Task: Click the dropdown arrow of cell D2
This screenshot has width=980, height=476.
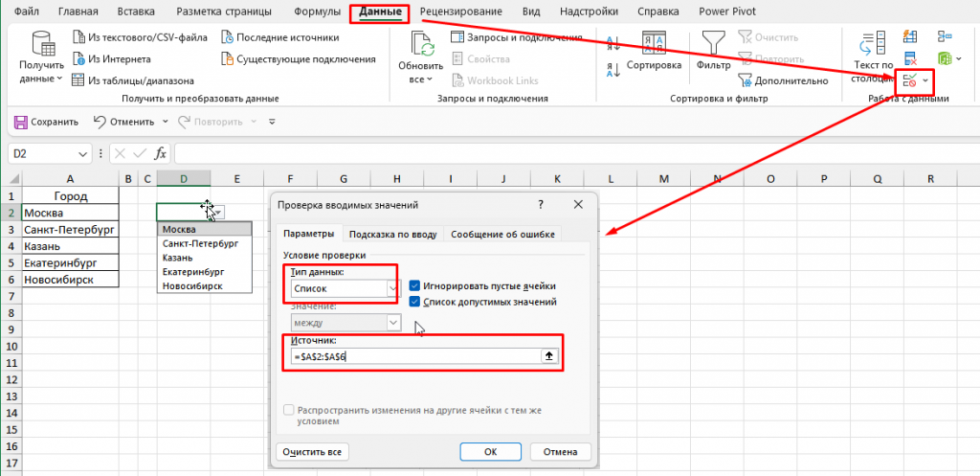Action: [x=218, y=213]
